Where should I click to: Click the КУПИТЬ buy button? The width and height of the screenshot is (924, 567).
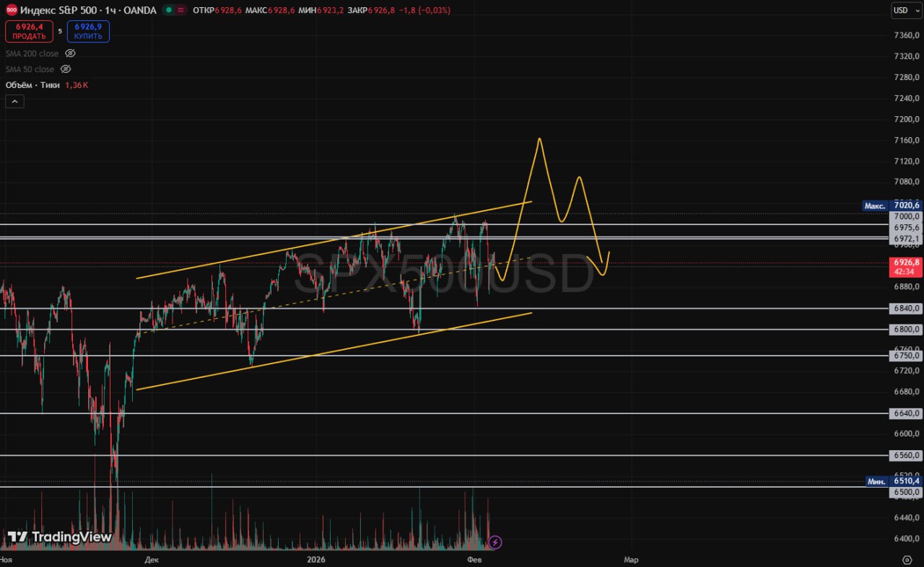point(88,32)
